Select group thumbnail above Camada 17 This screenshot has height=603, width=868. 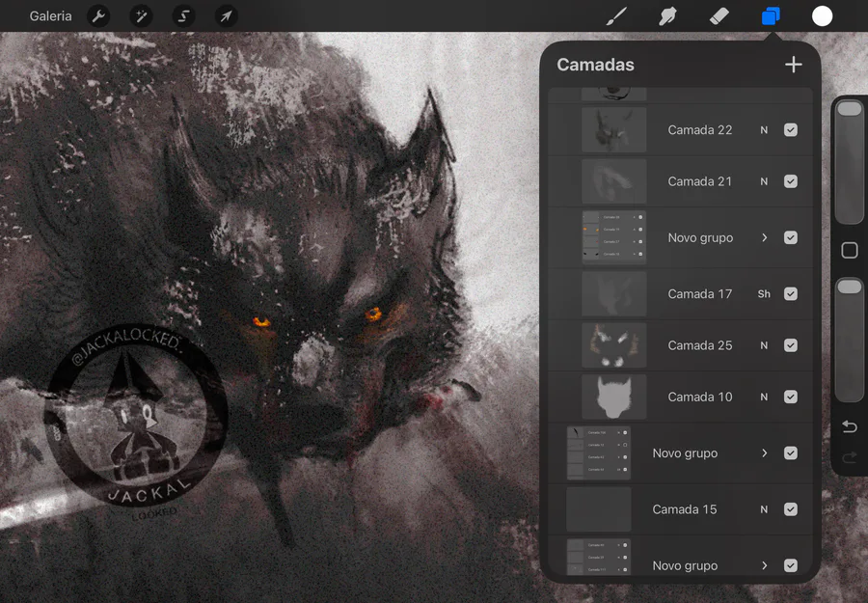tap(614, 237)
